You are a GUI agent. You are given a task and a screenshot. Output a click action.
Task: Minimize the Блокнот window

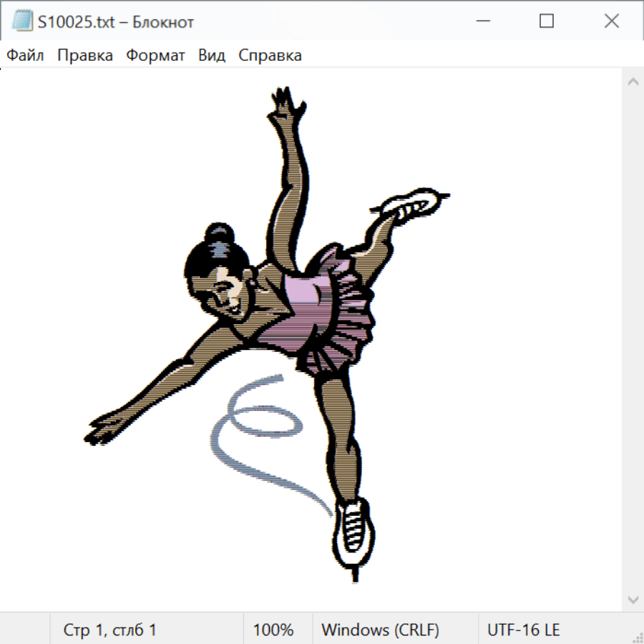(x=482, y=21)
